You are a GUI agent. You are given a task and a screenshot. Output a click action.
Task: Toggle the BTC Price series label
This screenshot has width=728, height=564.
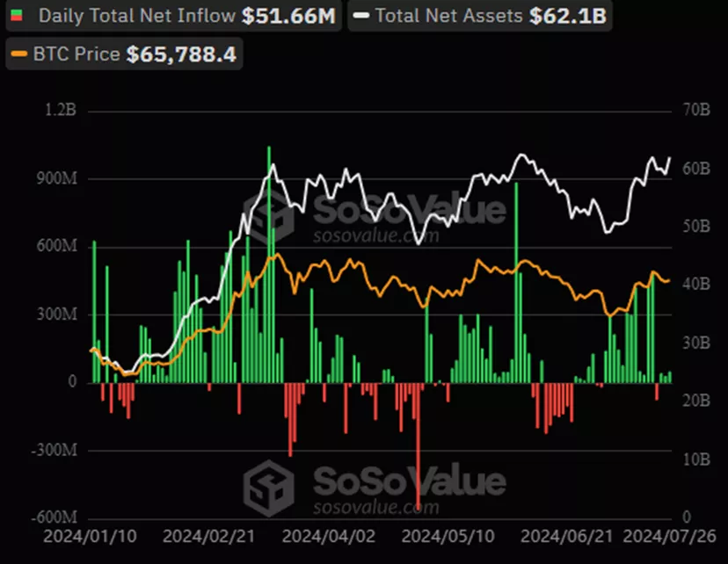coord(76,54)
